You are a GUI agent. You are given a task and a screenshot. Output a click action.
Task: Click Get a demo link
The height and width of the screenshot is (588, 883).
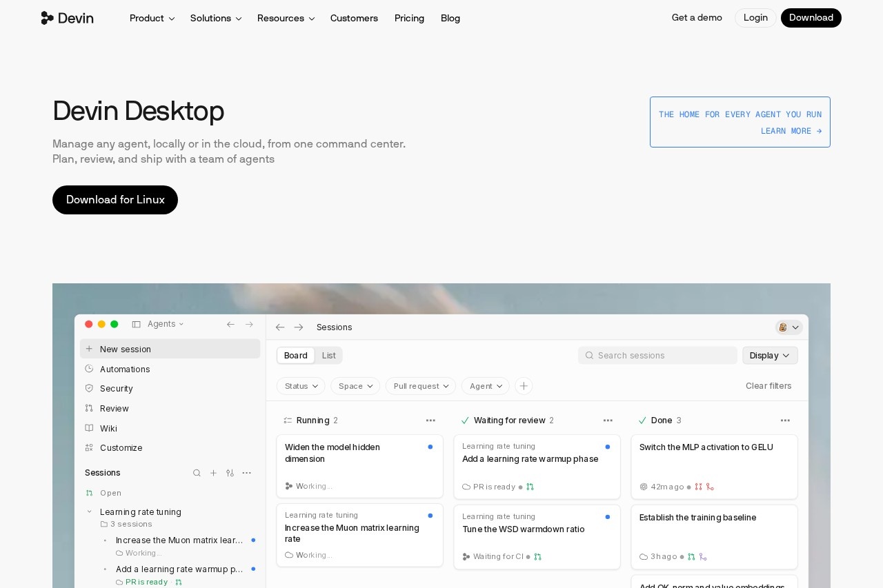[x=697, y=18]
